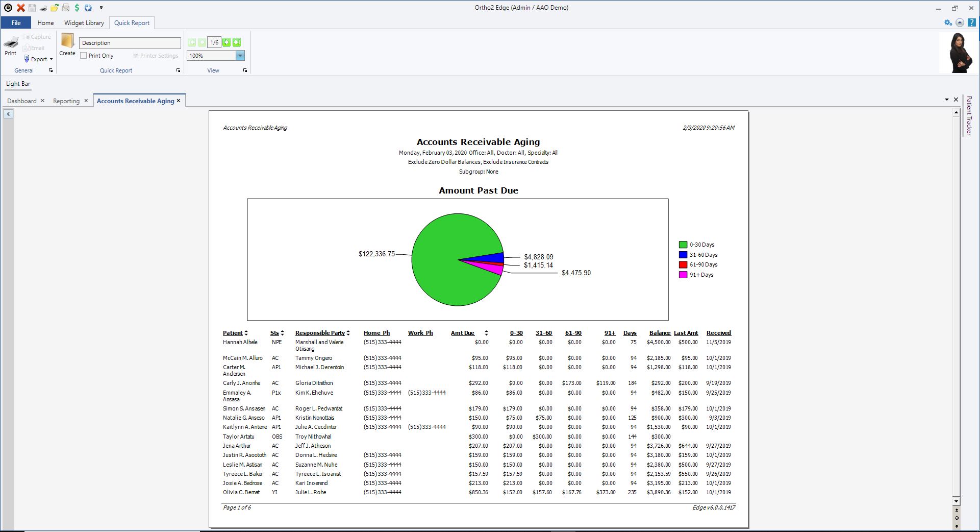Click the Create quick report book icon
Image resolution: width=980 pixels, height=532 pixels.
[67, 44]
